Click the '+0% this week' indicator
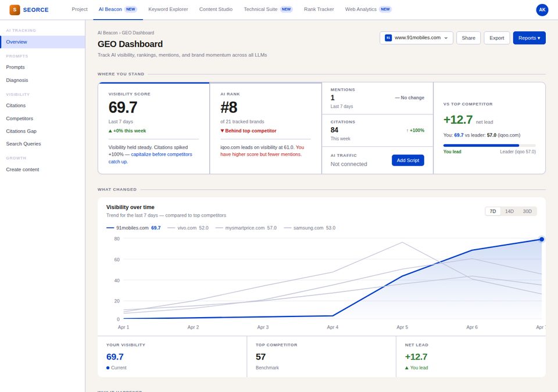This screenshot has width=558, height=392. [127, 131]
